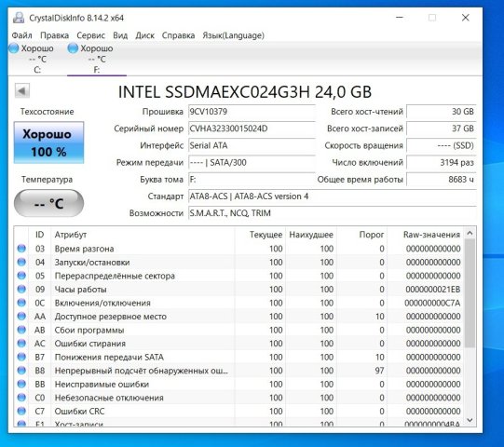Image resolution: width=504 pixels, height=447 pixels.
Task: Click status icon of Часы работы row
Action: point(21,289)
